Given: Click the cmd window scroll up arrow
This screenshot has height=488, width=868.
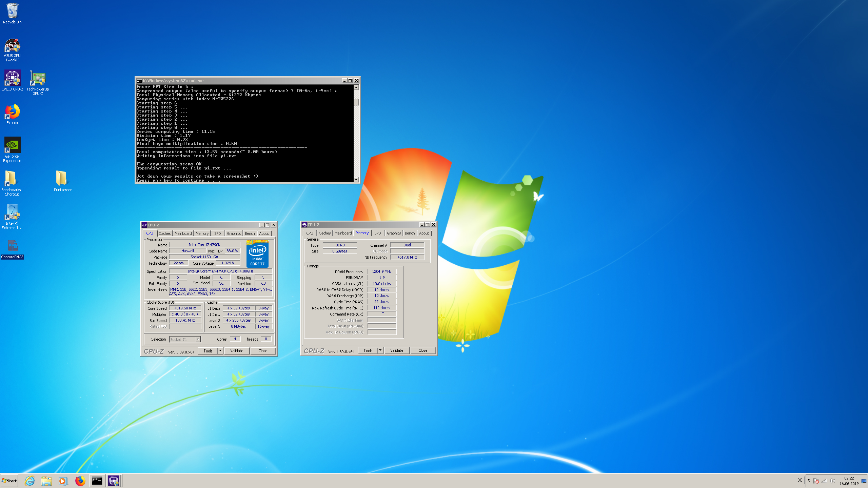Looking at the screenshot, I should click(356, 87).
